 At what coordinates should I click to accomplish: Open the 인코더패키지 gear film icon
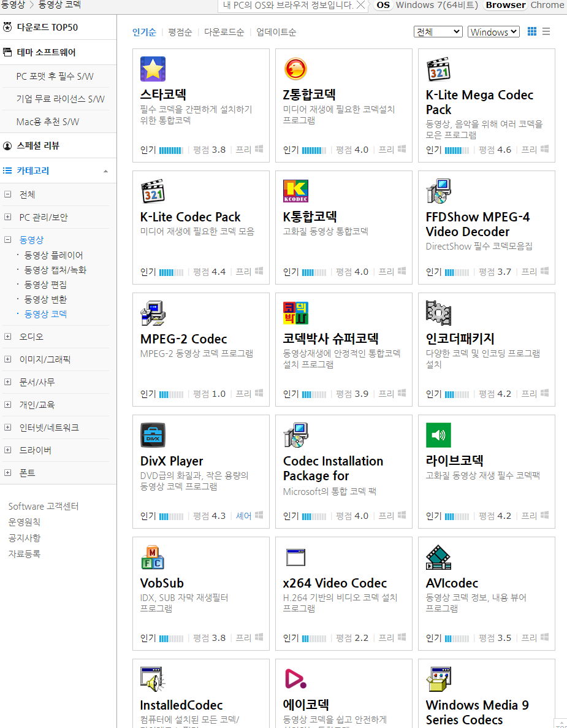tap(438, 313)
